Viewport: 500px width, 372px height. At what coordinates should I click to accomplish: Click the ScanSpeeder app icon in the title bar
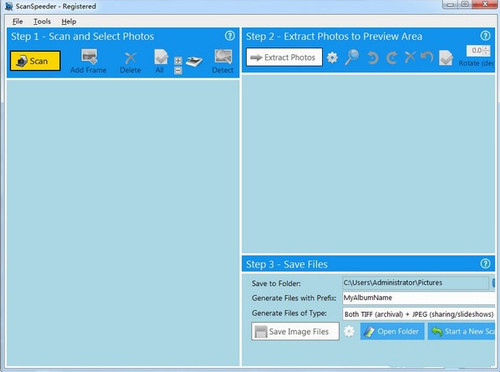pos(9,6)
